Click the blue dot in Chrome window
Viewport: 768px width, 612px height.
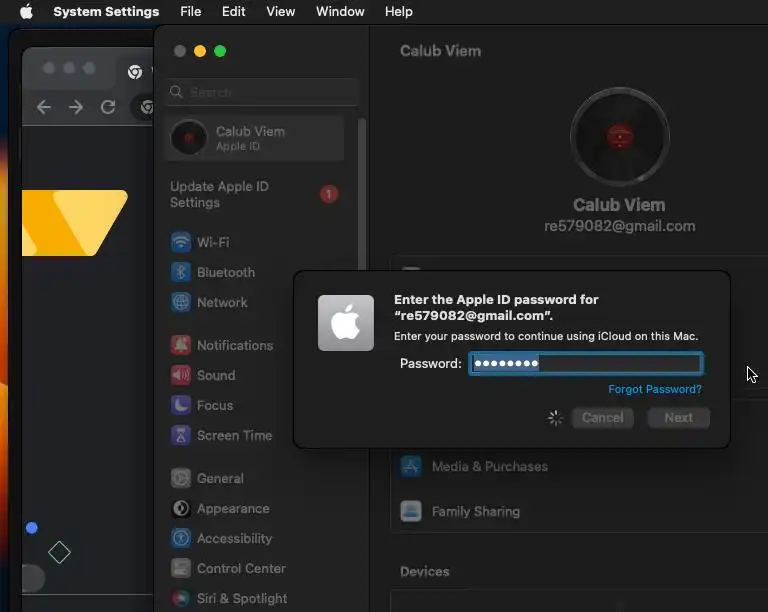point(32,528)
